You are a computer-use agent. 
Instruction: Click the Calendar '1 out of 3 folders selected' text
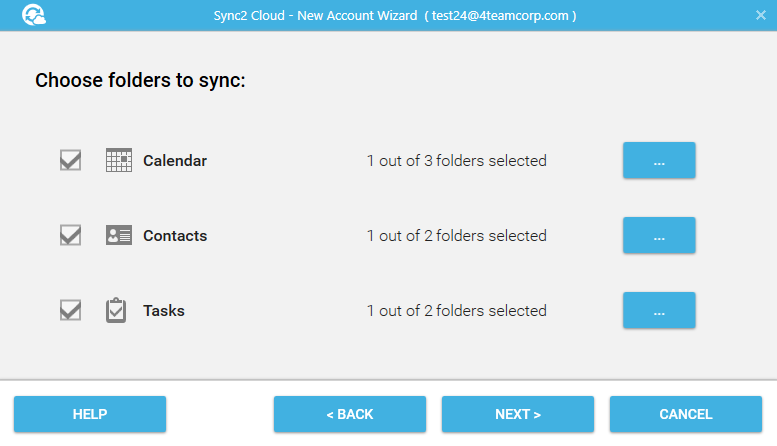point(456,161)
